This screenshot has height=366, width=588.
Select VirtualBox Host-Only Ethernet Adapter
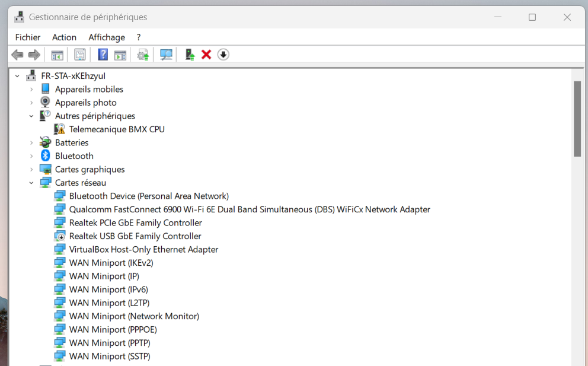(143, 250)
